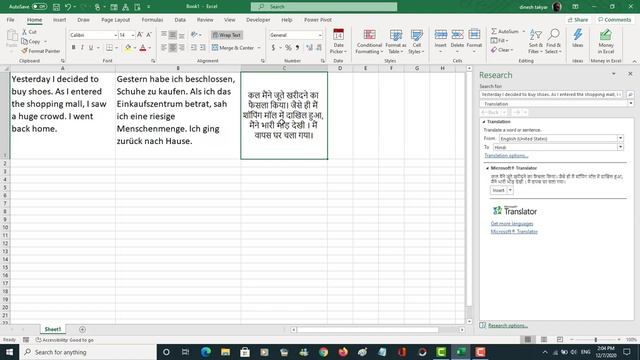Click the Comma Style icon
The height and width of the screenshot is (360, 640).
pos(297,48)
